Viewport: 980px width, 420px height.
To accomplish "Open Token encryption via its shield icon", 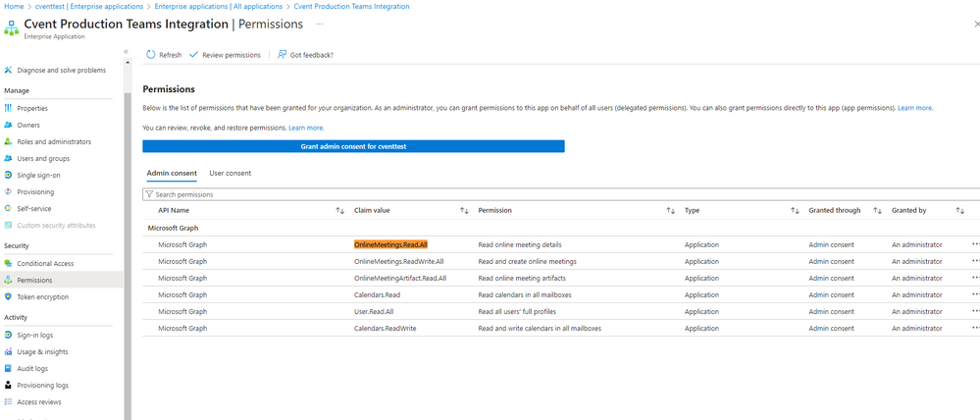I will pos(9,296).
